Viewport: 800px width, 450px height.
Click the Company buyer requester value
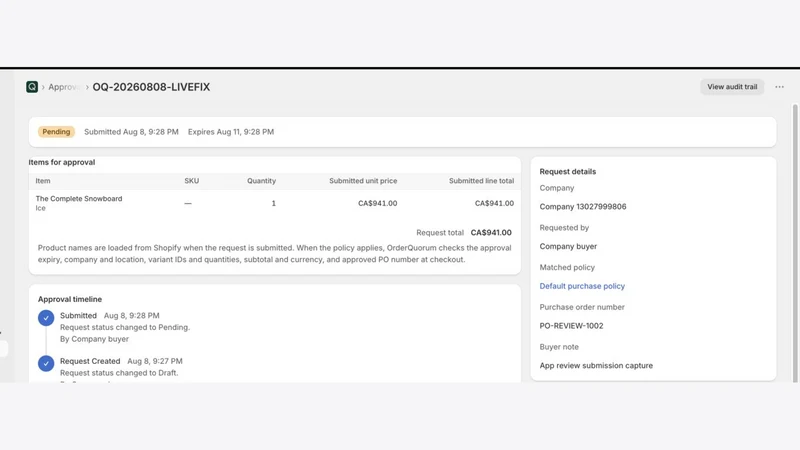point(568,246)
